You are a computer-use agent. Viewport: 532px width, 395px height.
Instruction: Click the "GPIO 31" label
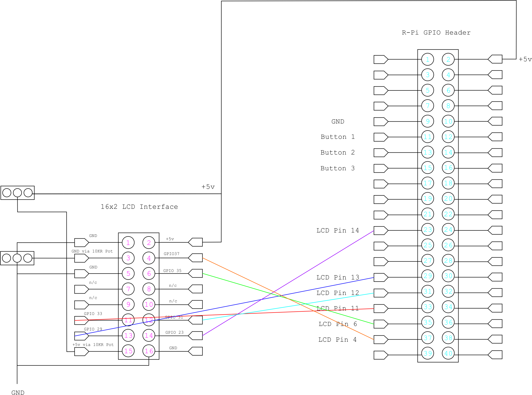174,317
